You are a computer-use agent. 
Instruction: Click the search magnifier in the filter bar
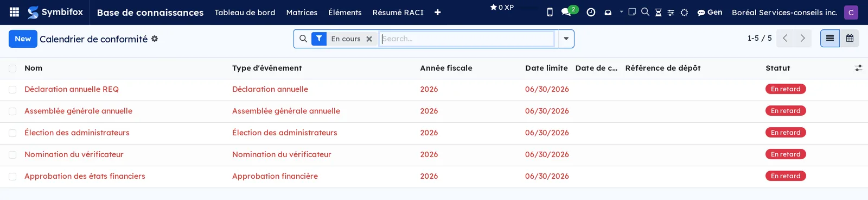point(303,39)
